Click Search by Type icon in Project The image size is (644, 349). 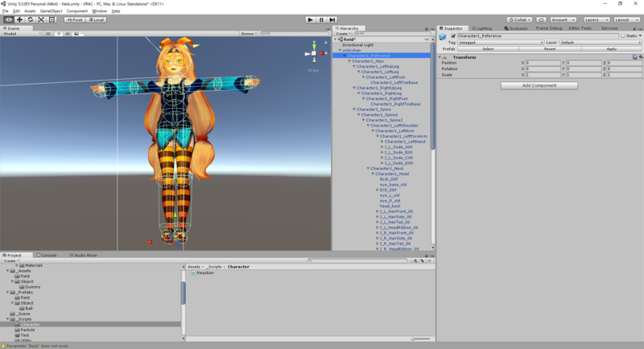click(415, 260)
